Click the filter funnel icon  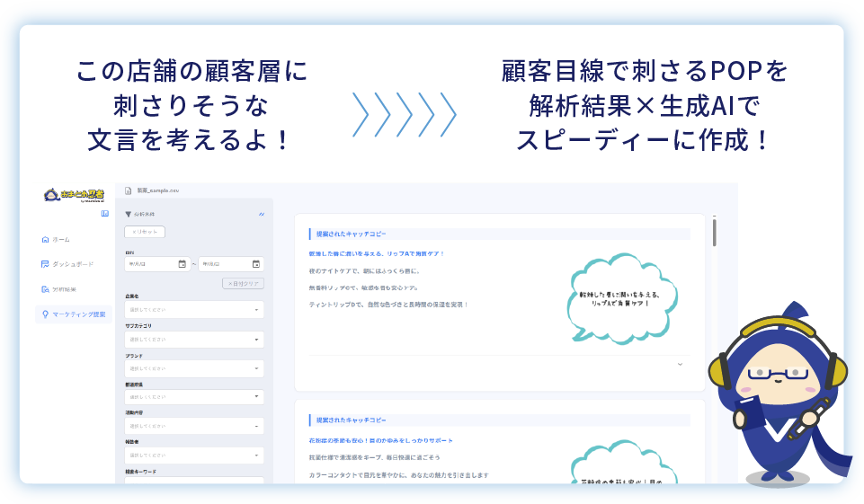(128, 215)
